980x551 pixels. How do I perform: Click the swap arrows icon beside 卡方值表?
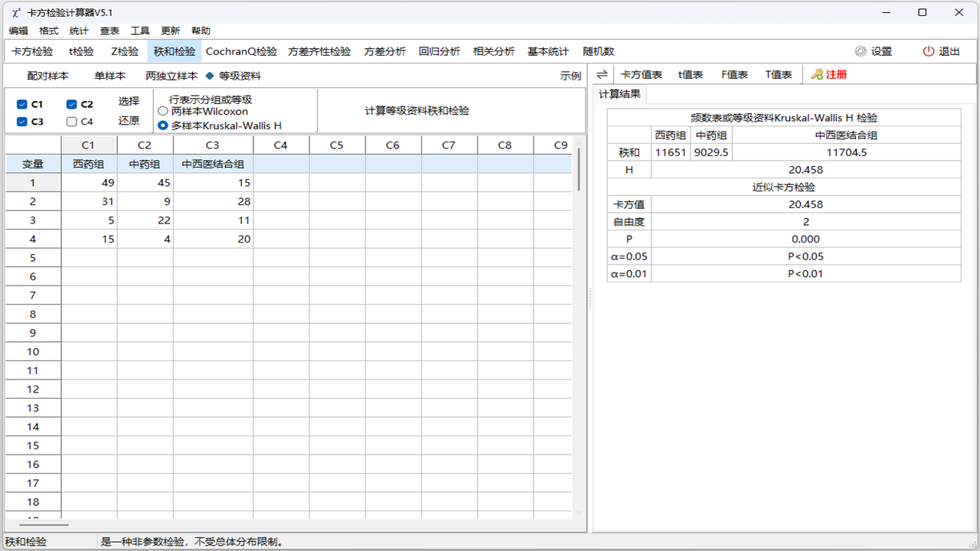[x=602, y=74]
